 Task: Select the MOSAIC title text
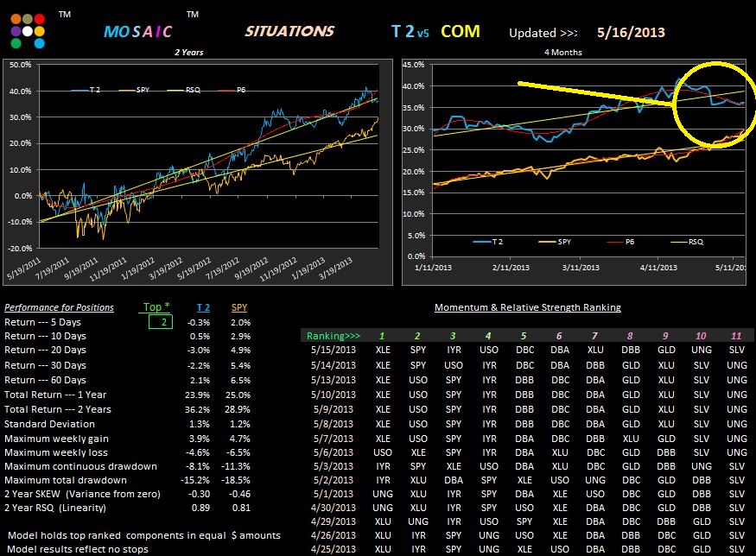pos(138,32)
